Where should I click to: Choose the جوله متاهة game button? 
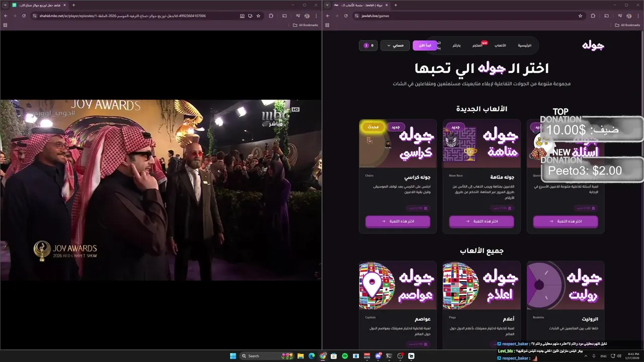[481, 221]
